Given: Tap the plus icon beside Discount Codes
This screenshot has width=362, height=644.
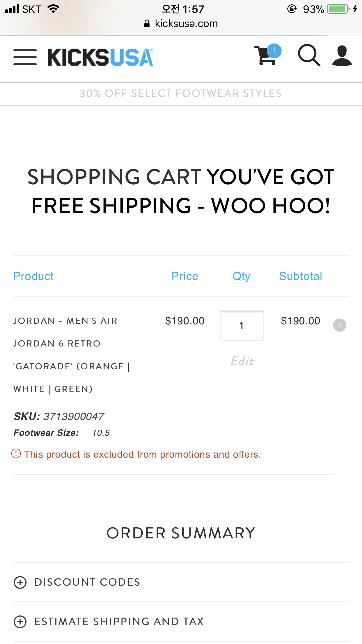Looking at the screenshot, I should [x=20, y=582].
